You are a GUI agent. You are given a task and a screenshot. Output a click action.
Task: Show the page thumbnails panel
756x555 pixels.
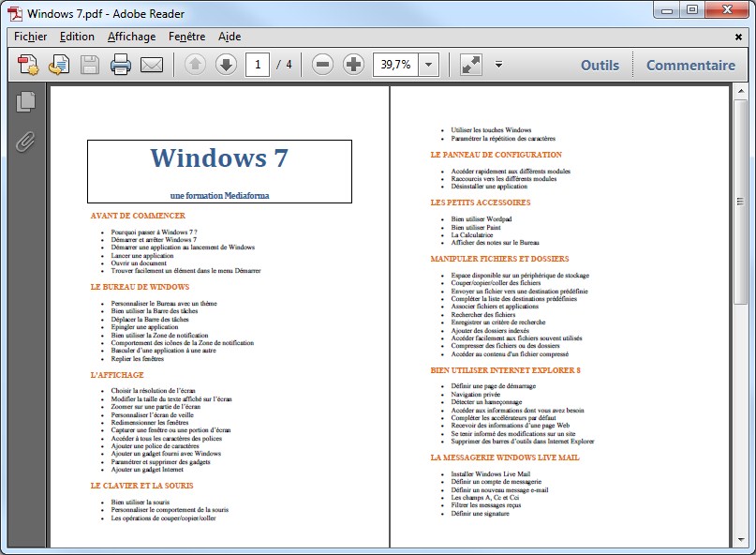point(25,102)
